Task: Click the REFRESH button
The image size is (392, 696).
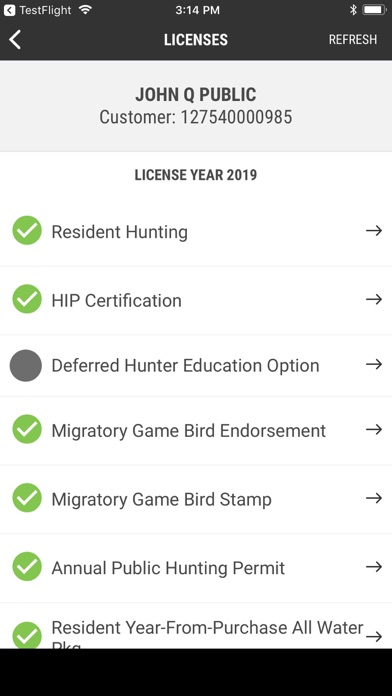Action: click(353, 40)
